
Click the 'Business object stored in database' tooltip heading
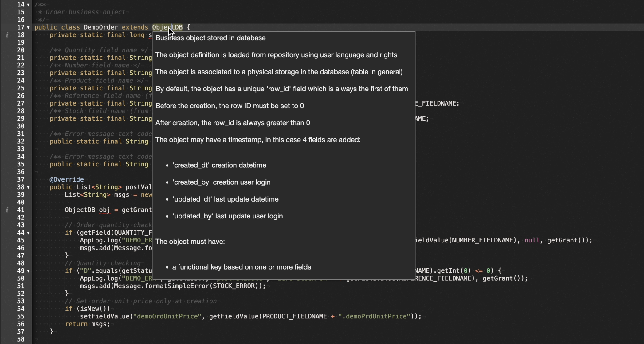point(210,38)
